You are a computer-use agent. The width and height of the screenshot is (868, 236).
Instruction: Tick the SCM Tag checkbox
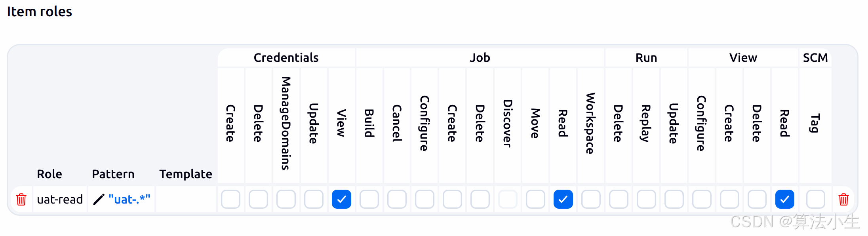[815, 199]
